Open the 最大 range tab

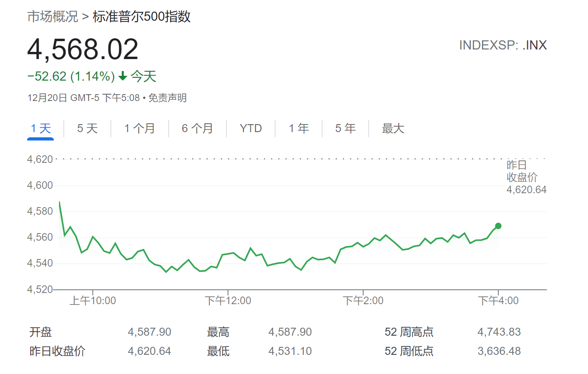[393, 129]
